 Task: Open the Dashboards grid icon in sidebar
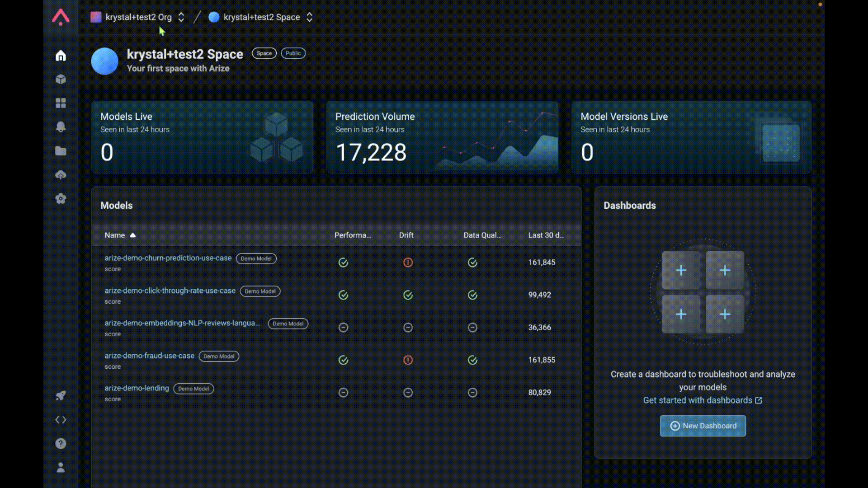pyautogui.click(x=61, y=103)
